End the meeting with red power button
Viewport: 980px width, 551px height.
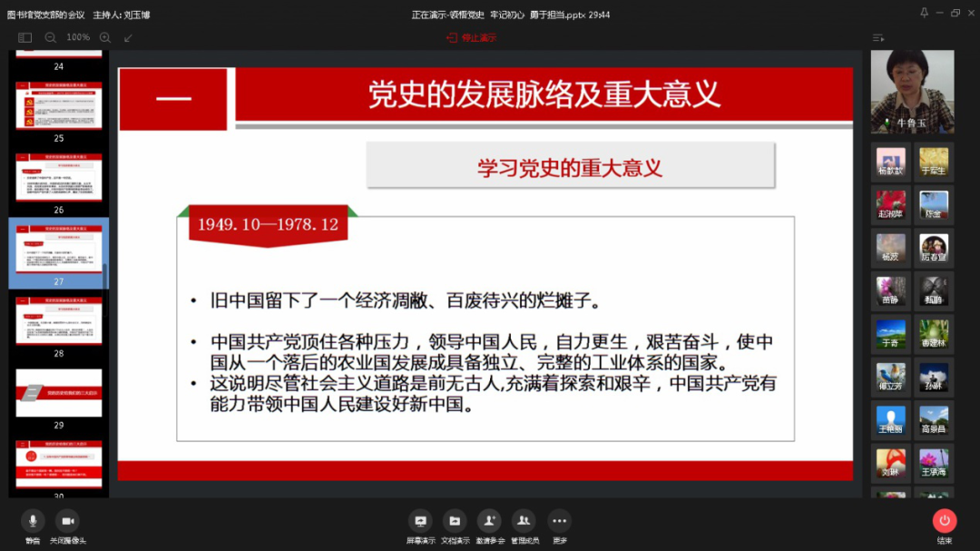945,521
